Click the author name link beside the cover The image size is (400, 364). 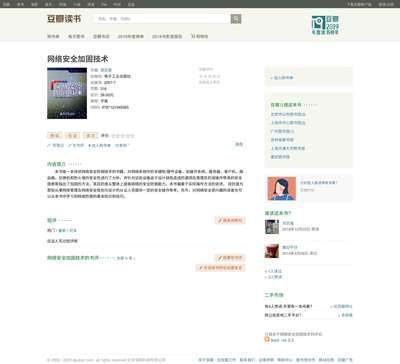coord(106,70)
